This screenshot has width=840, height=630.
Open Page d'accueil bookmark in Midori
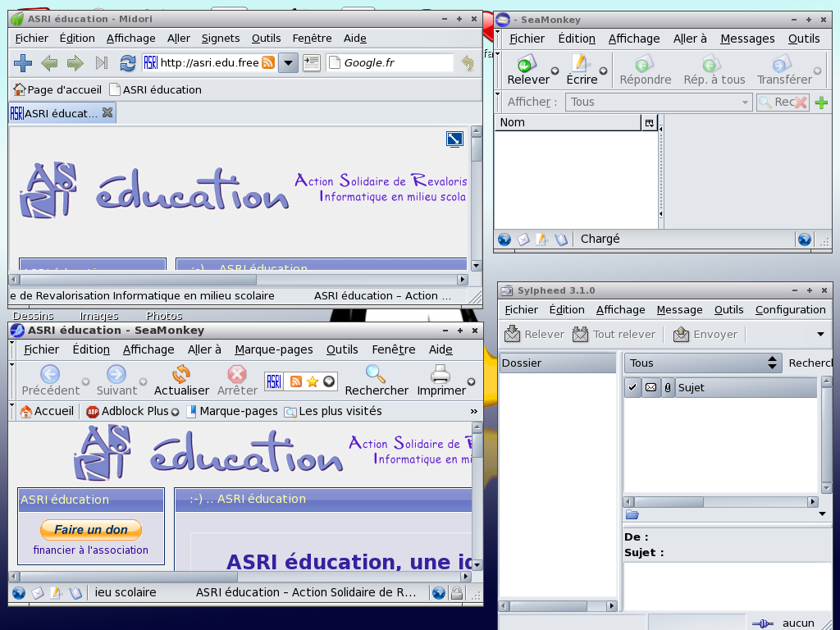coord(57,89)
